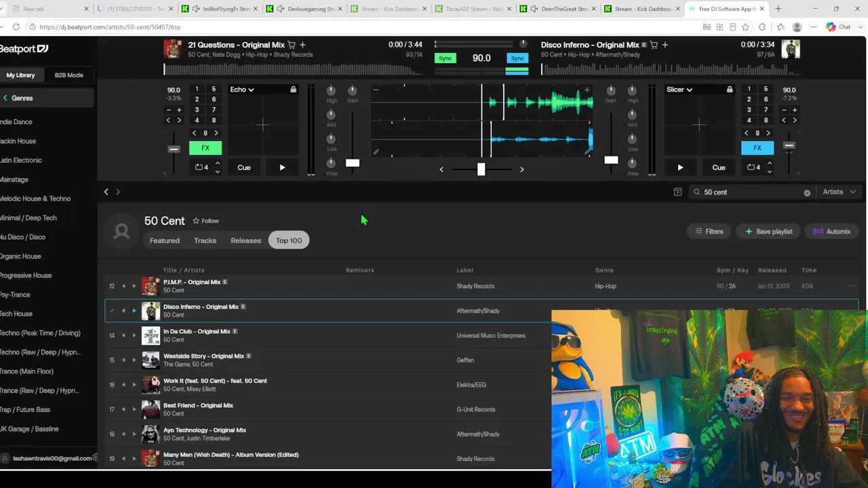Image resolution: width=868 pixels, height=488 pixels.
Task: Click the crossfader handle
Action: 481,169
